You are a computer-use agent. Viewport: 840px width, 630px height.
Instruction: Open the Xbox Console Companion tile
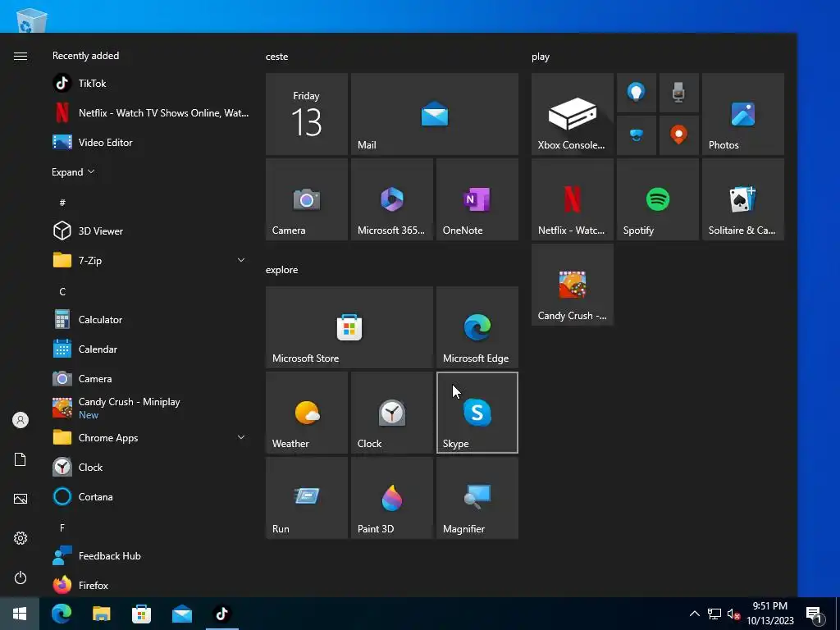coord(572,114)
